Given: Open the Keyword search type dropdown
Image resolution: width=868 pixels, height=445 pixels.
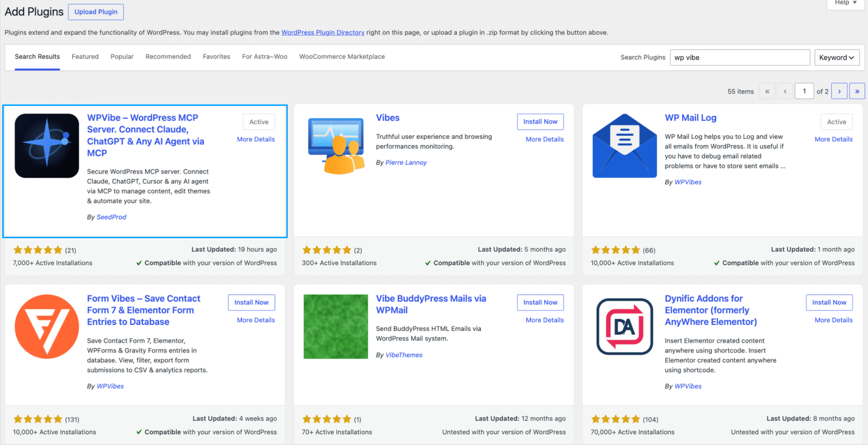Looking at the screenshot, I should tap(837, 58).
